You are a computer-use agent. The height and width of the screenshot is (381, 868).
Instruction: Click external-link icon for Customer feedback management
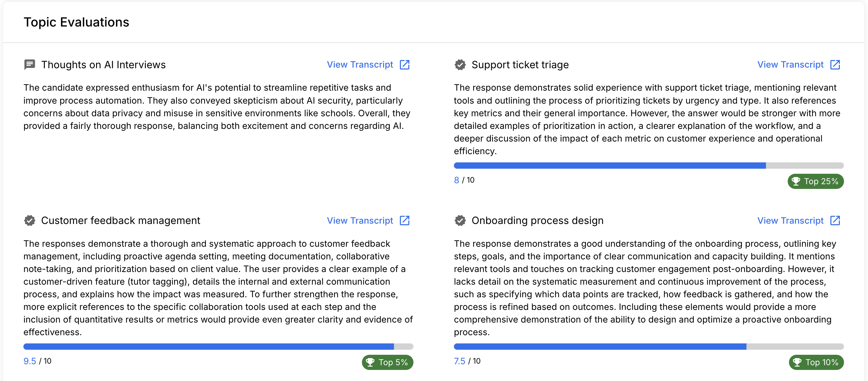(x=404, y=220)
